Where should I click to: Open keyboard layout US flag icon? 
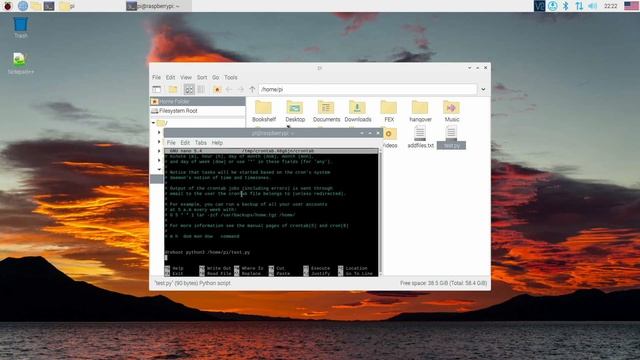click(631, 6)
